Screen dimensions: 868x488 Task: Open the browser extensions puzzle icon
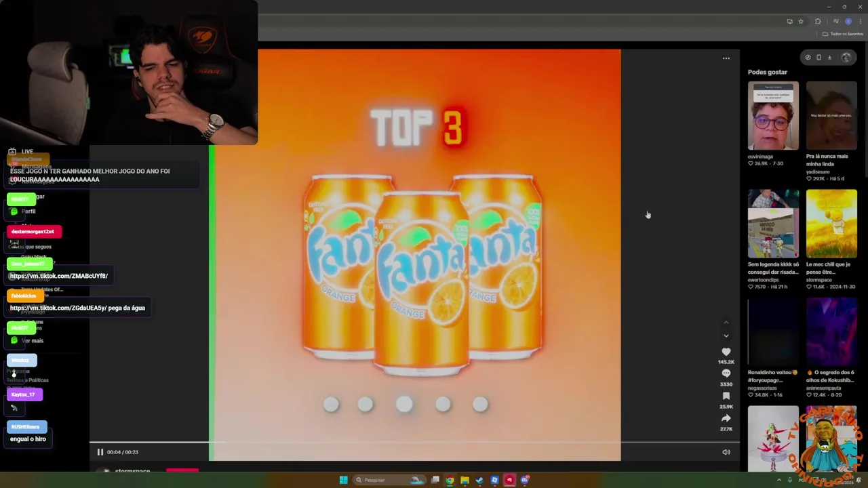tap(818, 21)
